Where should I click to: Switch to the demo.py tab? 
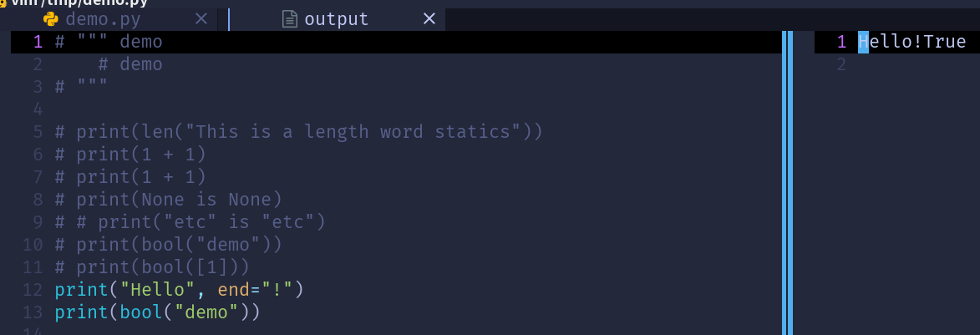click(x=103, y=19)
